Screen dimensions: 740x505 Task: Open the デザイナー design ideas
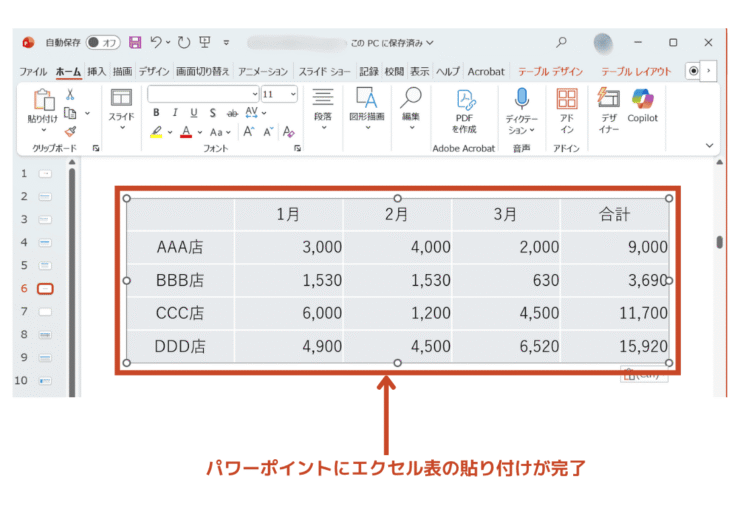(608, 111)
